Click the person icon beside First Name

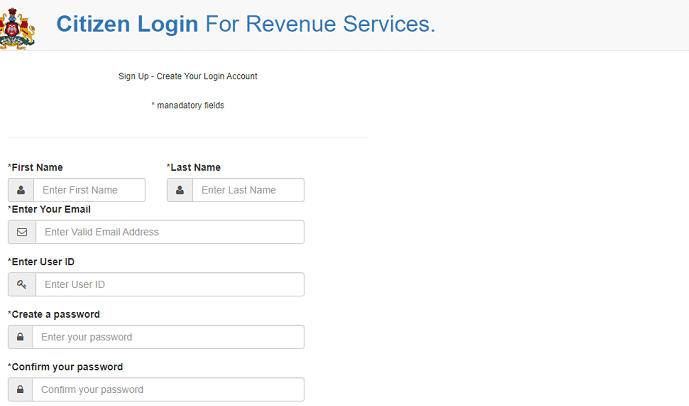click(x=21, y=190)
